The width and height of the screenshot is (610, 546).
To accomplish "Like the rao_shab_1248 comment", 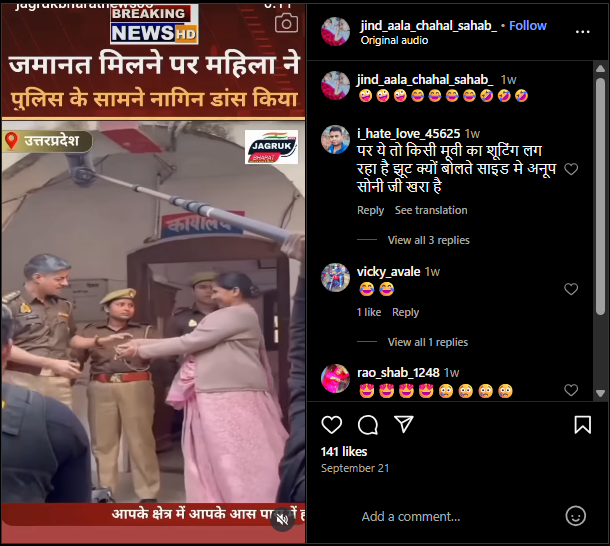I will point(571,390).
